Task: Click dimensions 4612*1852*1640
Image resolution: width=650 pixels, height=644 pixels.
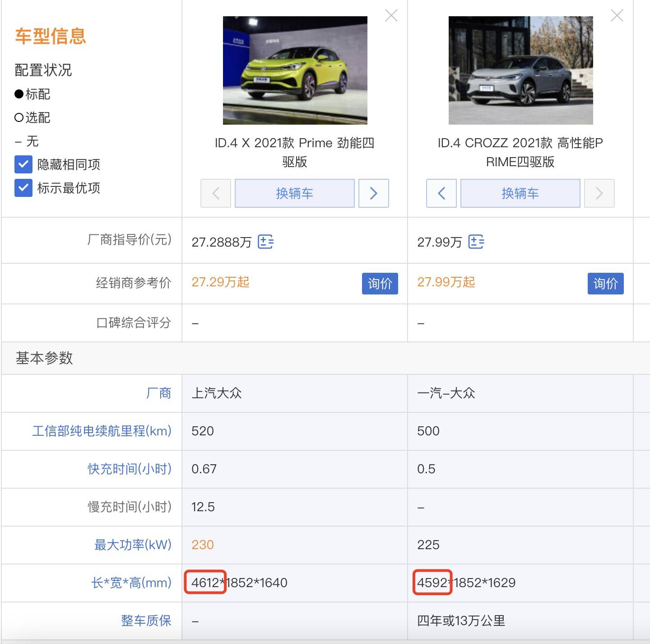Action: [239, 583]
